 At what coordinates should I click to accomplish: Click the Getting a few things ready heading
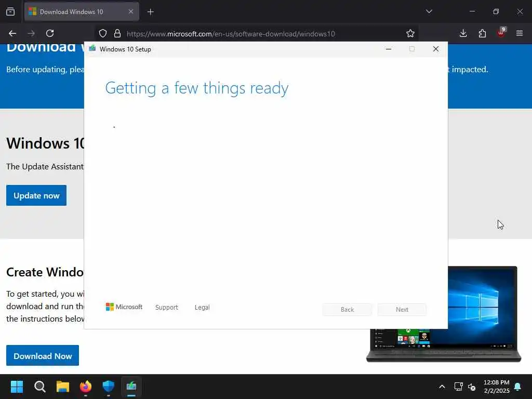click(x=197, y=88)
